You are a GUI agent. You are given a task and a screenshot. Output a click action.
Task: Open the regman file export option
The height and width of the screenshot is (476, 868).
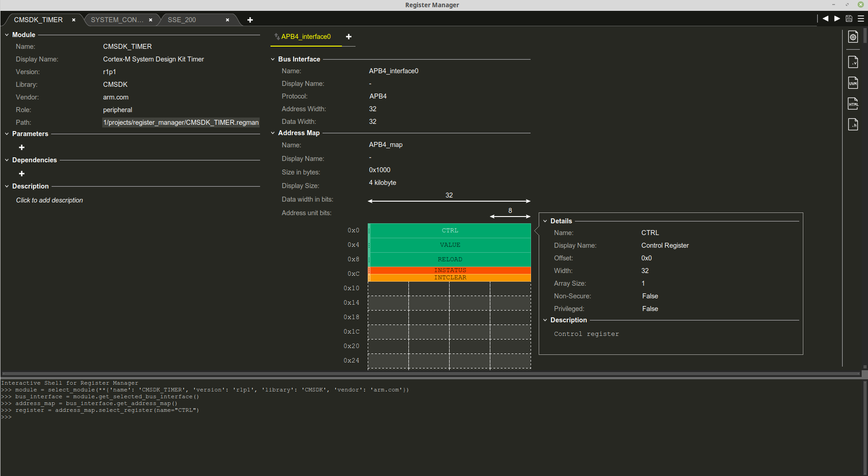853,37
